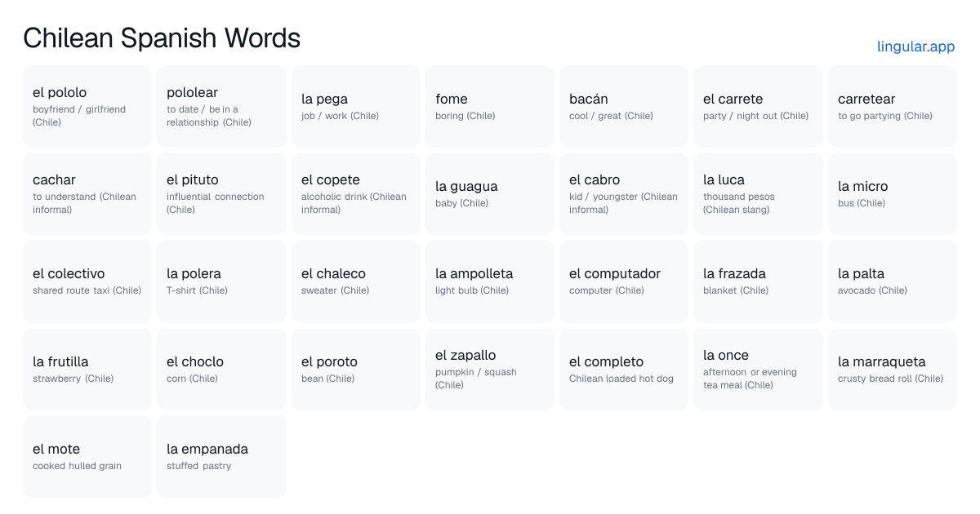Viewport: 980px width, 514px height.
Task: Click the 'el cabro' card
Action: click(624, 194)
